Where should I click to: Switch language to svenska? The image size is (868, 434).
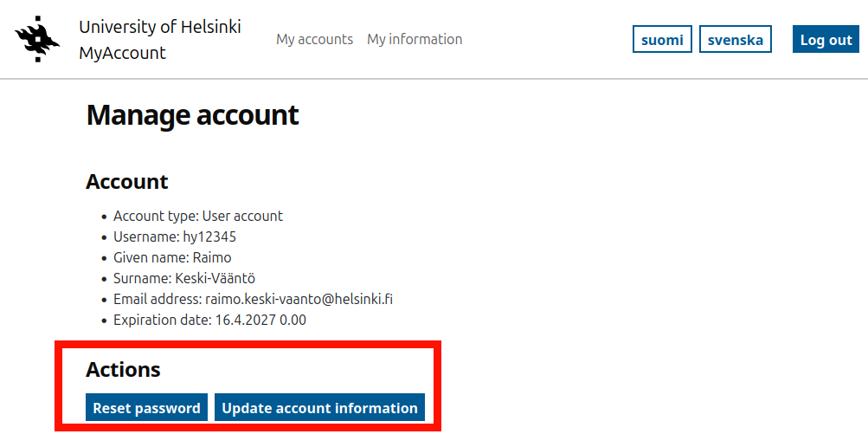point(735,40)
